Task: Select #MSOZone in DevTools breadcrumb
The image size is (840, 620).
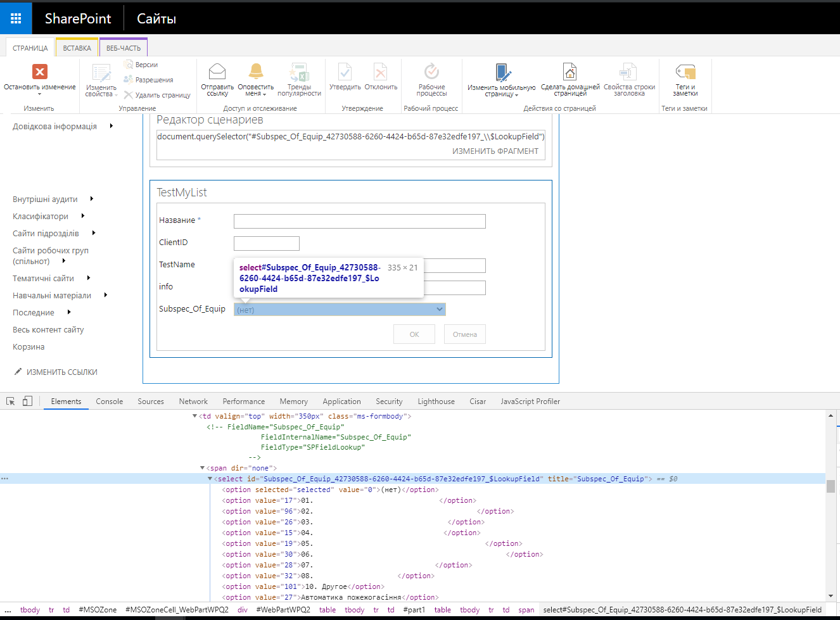Action: click(98, 610)
